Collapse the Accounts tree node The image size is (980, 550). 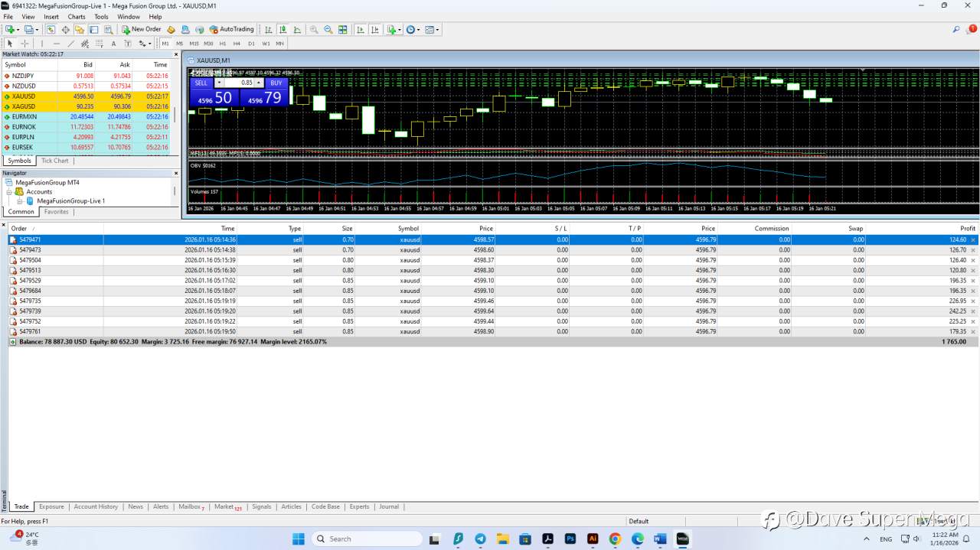[x=9, y=192]
